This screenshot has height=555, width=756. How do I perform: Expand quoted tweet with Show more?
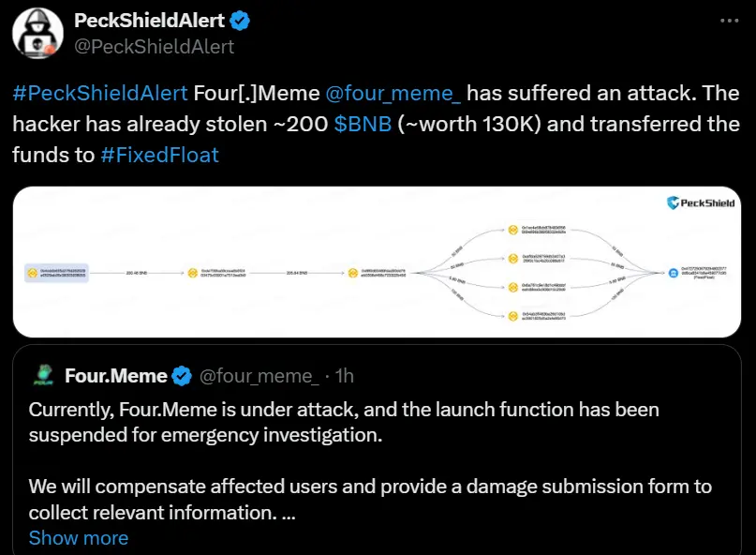pos(79,538)
